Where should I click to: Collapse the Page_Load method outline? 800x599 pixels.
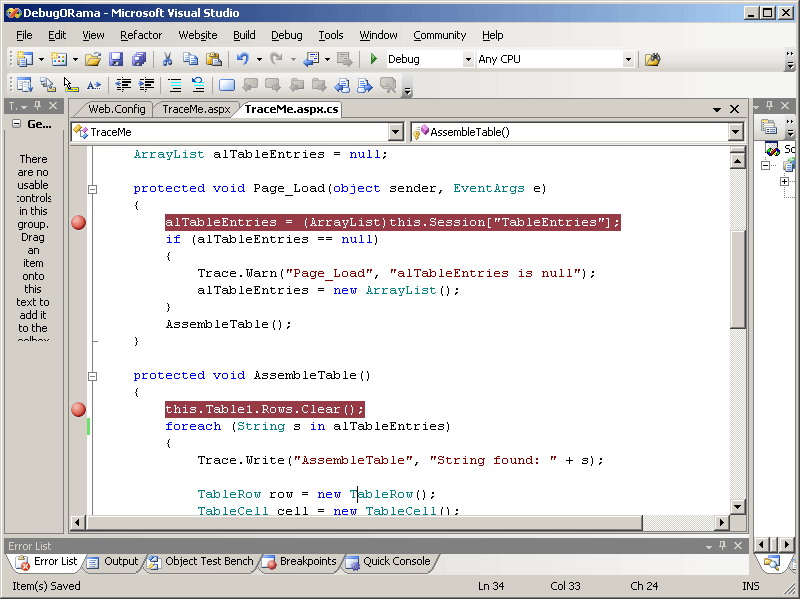93,189
